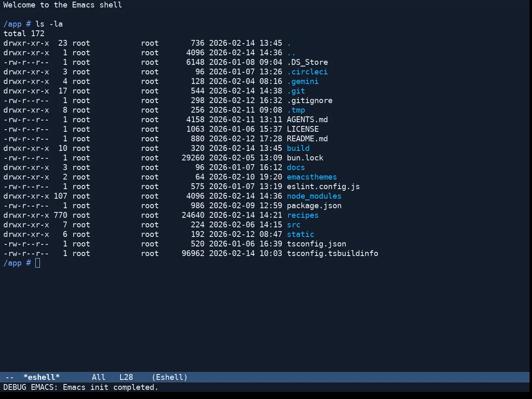
Task: Click the '2026-01-08 09:04' timestamp of .DS_Store
Action: (246, 62)
